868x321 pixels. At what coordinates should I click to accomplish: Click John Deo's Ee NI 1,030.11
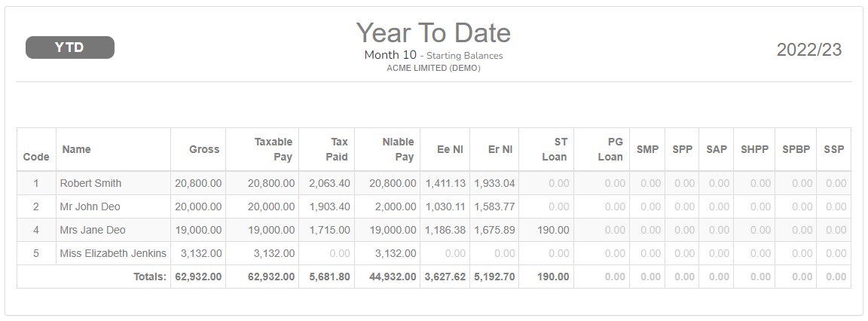pyautogui.click(x=445, y=206)
